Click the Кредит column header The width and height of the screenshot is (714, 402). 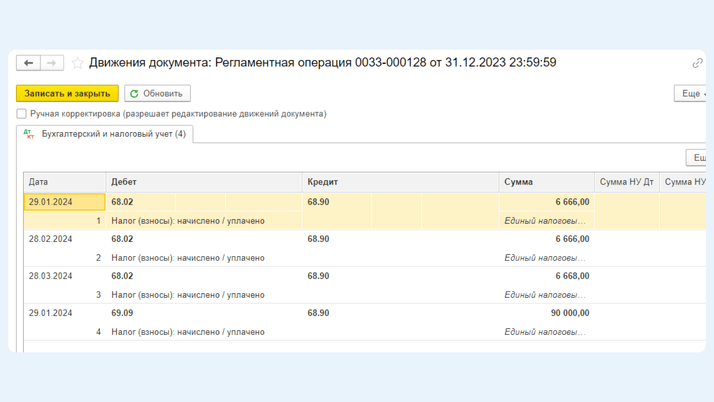point(400,182)
